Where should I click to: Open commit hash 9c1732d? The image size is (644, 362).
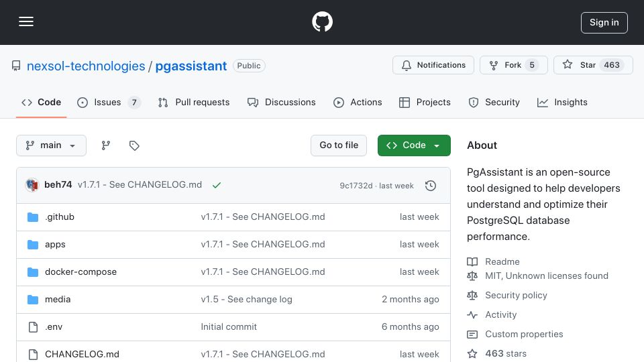tap(356, 186)
